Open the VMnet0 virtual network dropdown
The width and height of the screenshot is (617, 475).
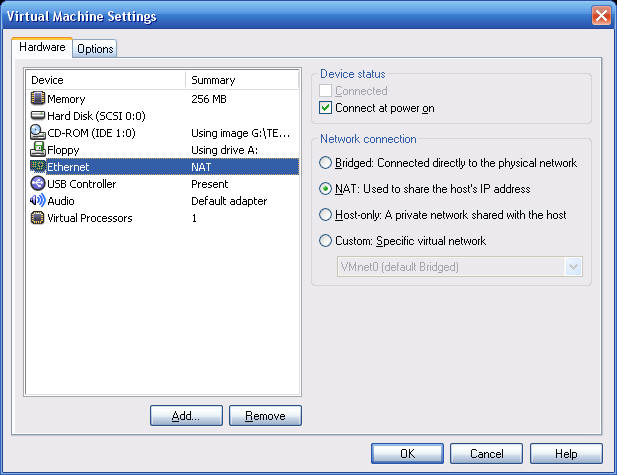click(573, 267)
